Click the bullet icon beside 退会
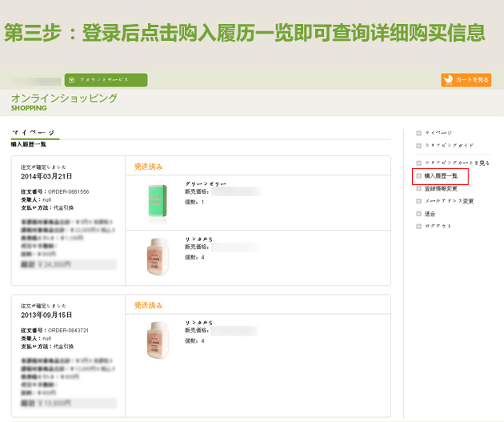 click(418, 214)
